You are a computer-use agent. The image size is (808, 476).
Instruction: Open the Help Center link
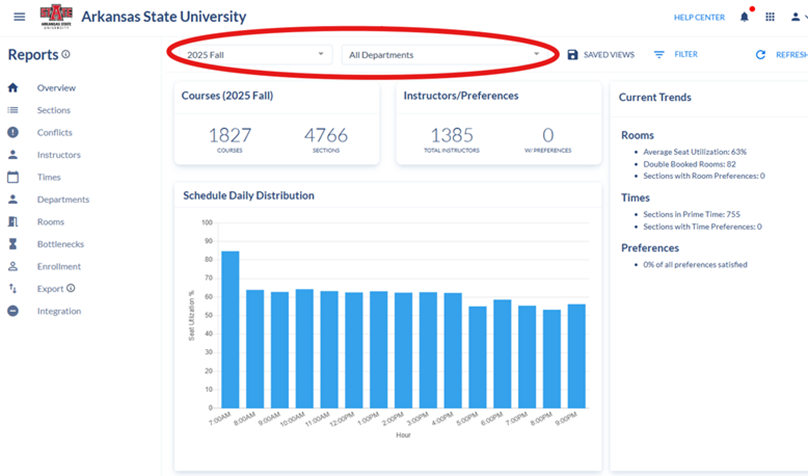(x=699, y=18)
